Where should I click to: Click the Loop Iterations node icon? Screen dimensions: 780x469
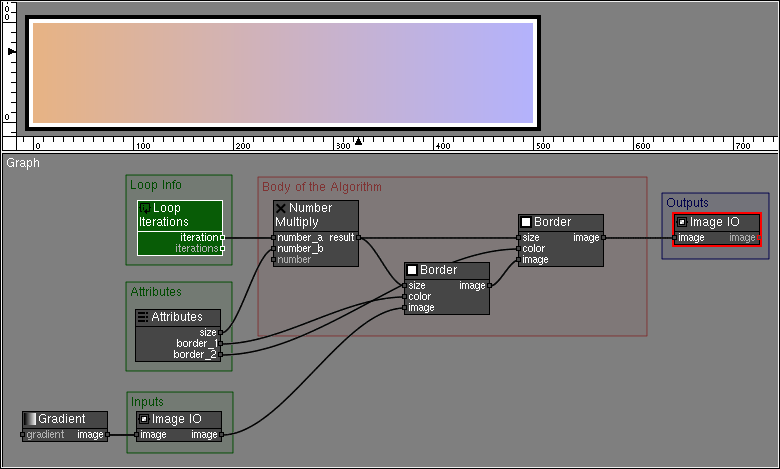[145, 208]
